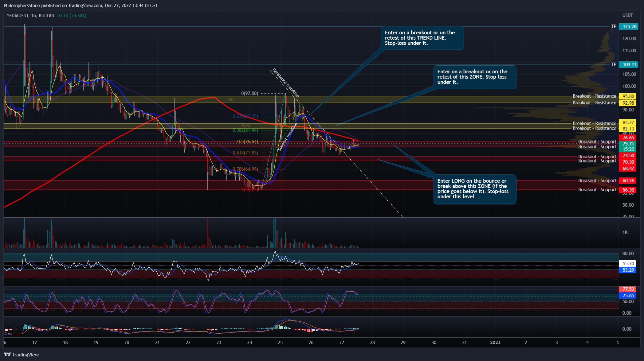Click the TradingView logo at bottom left
Viewport: 644px width, 361px height.
click(x=21, y=355)
